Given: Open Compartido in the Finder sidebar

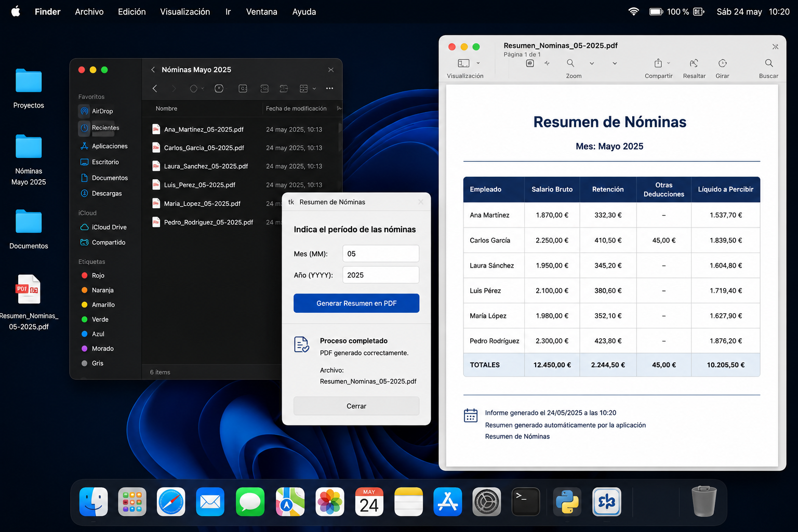Looking at the screenshot, I should pyautogui.click(x=103, y=242).
